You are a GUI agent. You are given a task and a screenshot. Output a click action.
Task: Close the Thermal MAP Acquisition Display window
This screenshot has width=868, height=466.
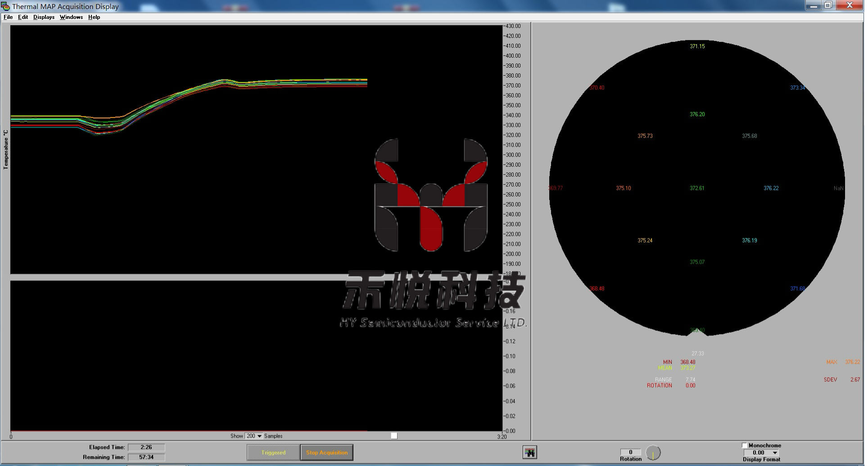click(x=850, y=5)
